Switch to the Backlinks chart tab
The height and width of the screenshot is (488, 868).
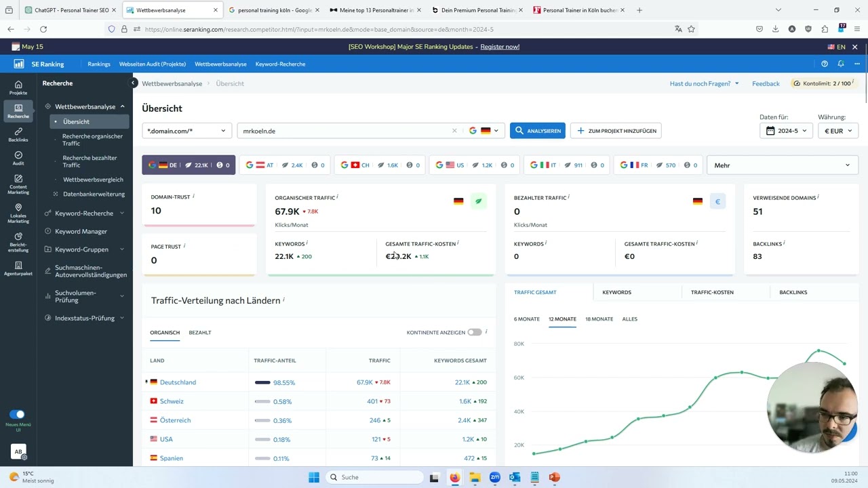tap(793, 292)
